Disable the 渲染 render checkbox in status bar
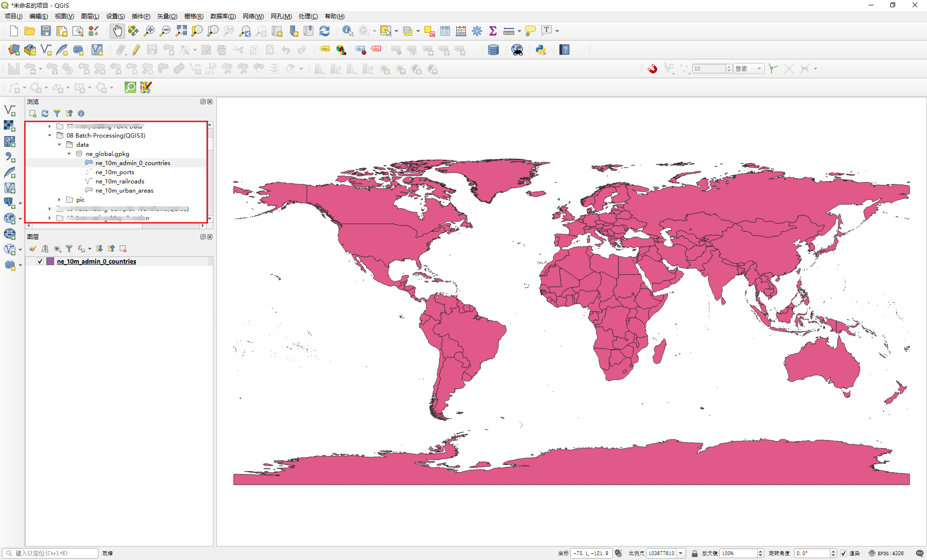Screen dimensions: 927x560 coord(843,553)
